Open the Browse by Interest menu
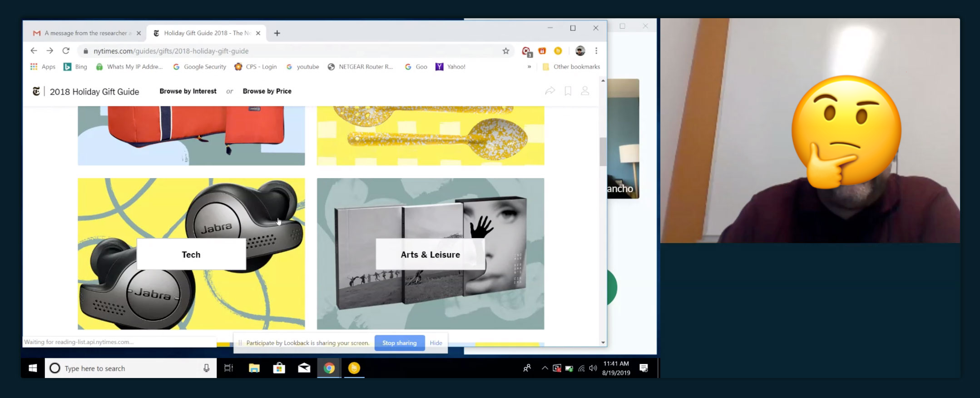Screen dimensions: 980x398 188,91
